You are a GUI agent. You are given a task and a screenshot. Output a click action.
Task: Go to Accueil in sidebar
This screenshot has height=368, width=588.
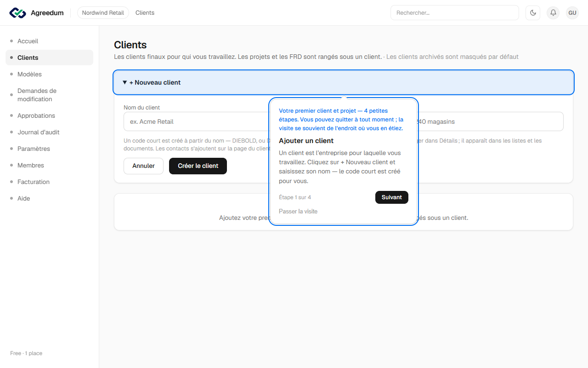49,41
